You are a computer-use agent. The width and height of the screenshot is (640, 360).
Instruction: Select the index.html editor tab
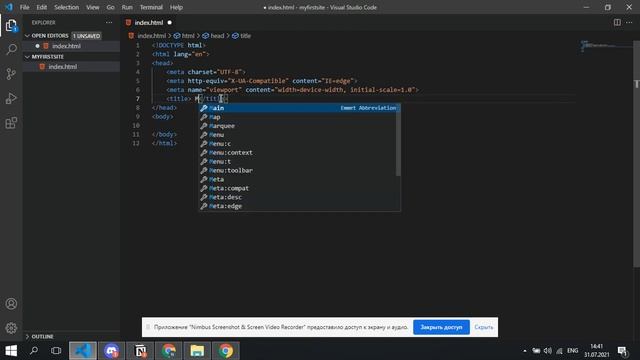(149, 22)
